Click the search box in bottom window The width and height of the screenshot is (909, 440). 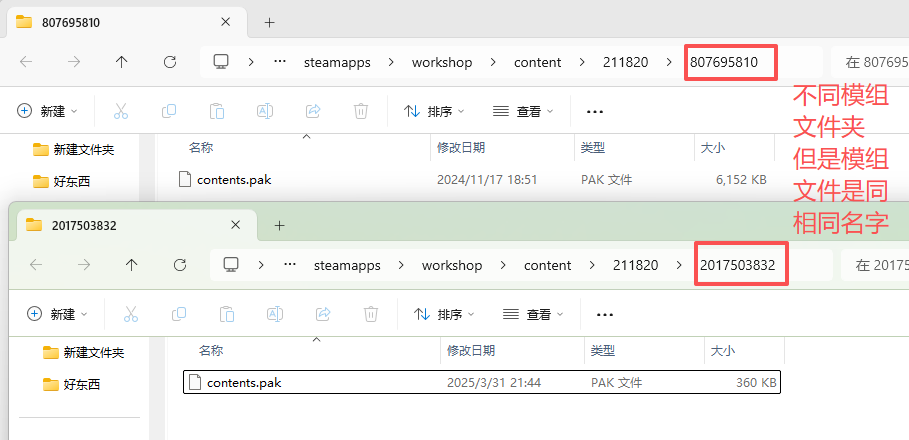click(875, 265)
